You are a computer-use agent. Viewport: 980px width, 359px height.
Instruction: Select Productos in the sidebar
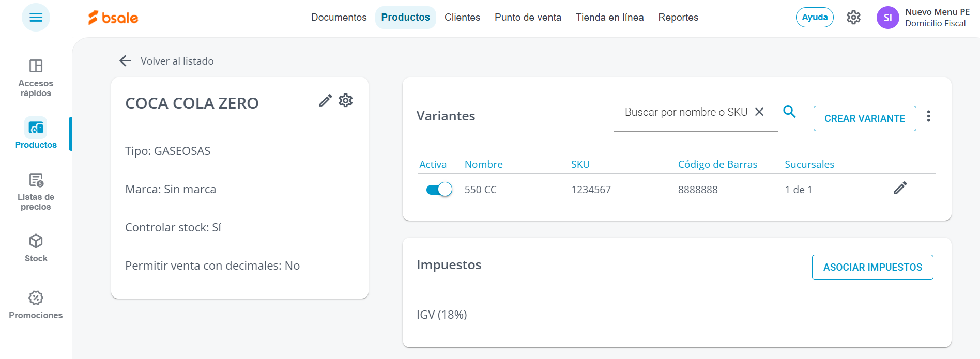click(36, 134)
